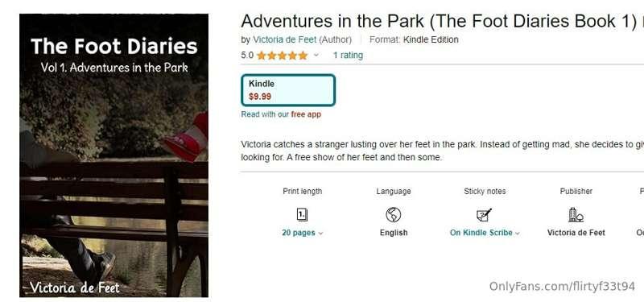Expand the rating breakdown chevron
Viewport: 644px width, 302px height.
point(316,55)
